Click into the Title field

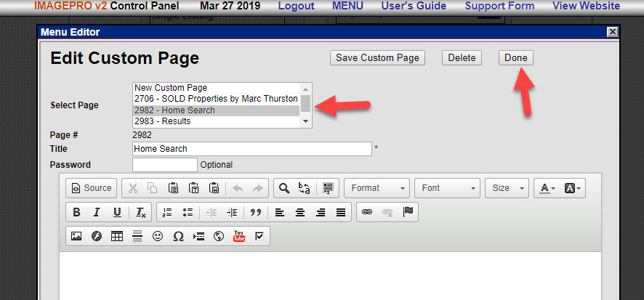point(252,149)
